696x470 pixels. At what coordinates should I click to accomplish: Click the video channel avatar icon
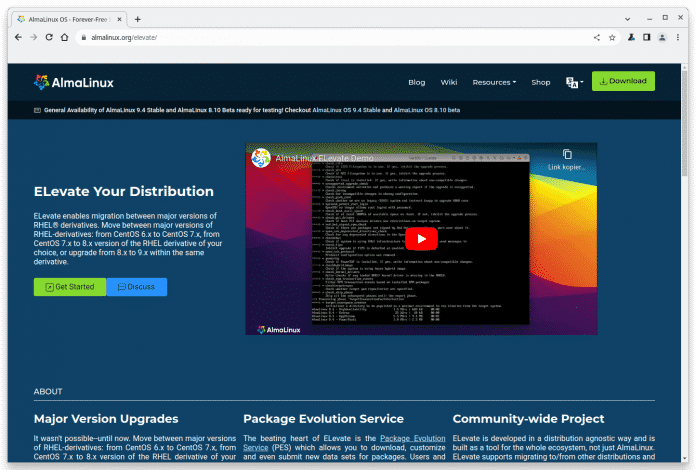pos(261,158)
